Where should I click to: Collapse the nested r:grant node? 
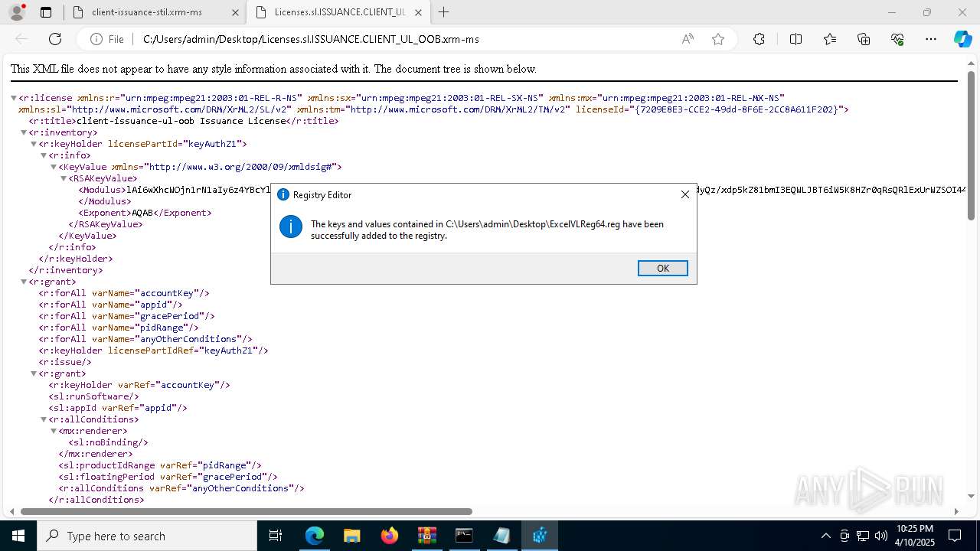[34, 373]
